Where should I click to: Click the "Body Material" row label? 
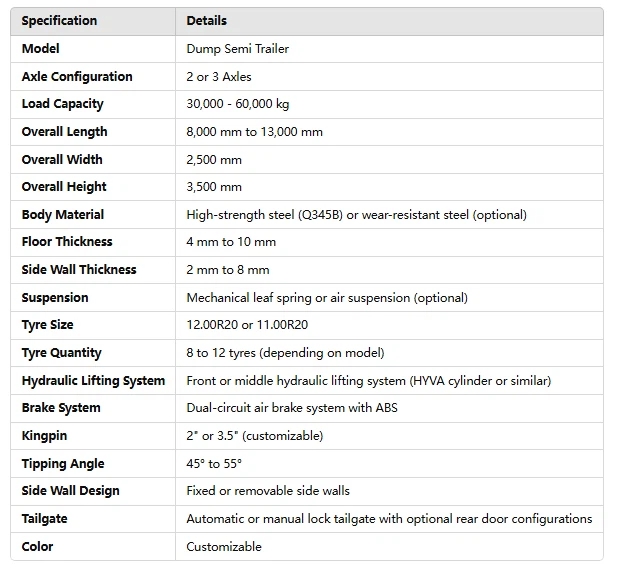(63, 214)
